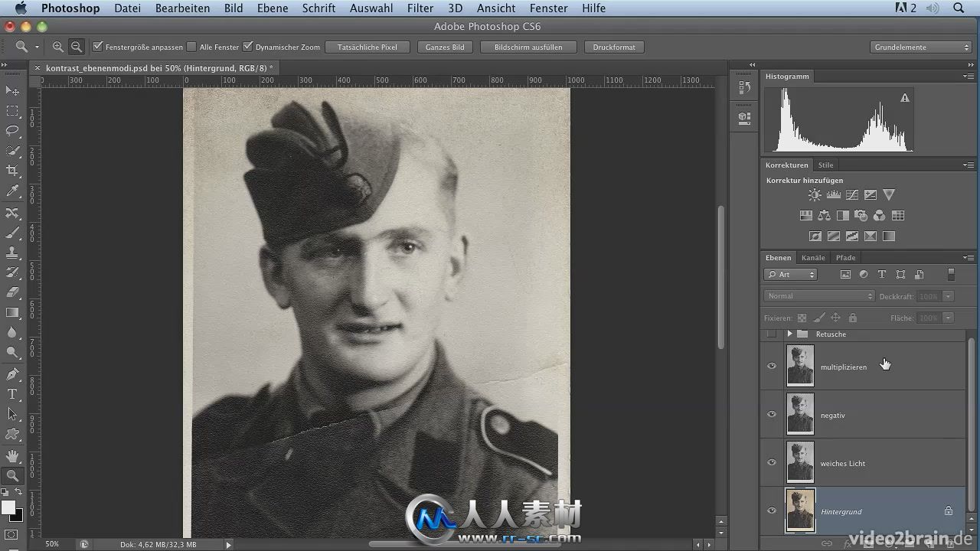This screenshot has width=980, height=551.
Task: Hide the negativ layer
Action: [x=772, y=414]
